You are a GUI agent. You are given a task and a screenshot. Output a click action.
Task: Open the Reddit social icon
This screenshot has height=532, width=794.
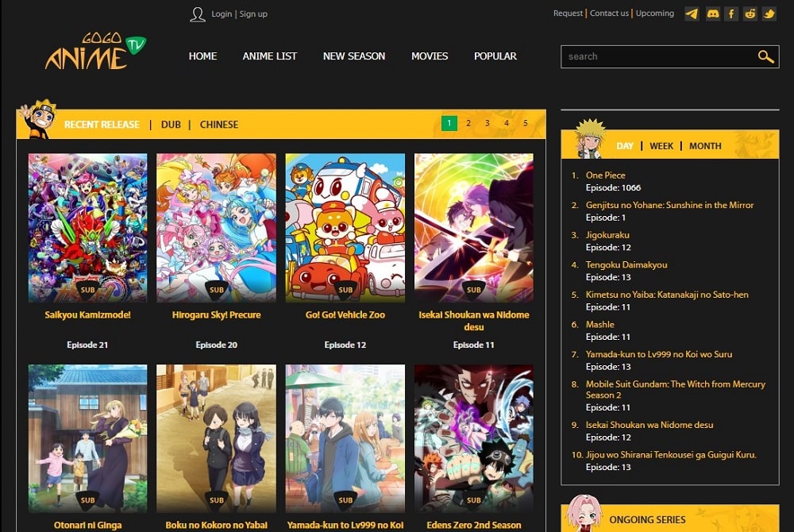(x=750, y=13)
